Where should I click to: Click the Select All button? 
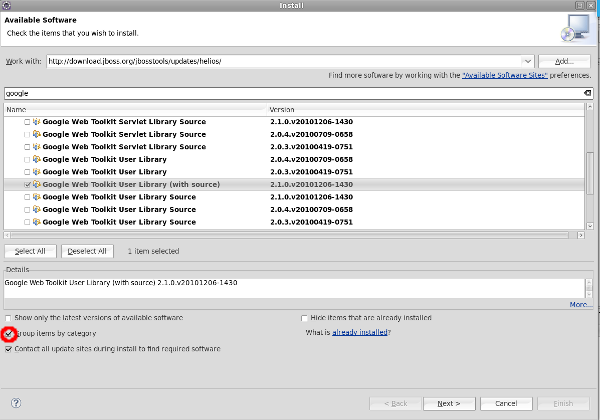[x=30, y=251]
